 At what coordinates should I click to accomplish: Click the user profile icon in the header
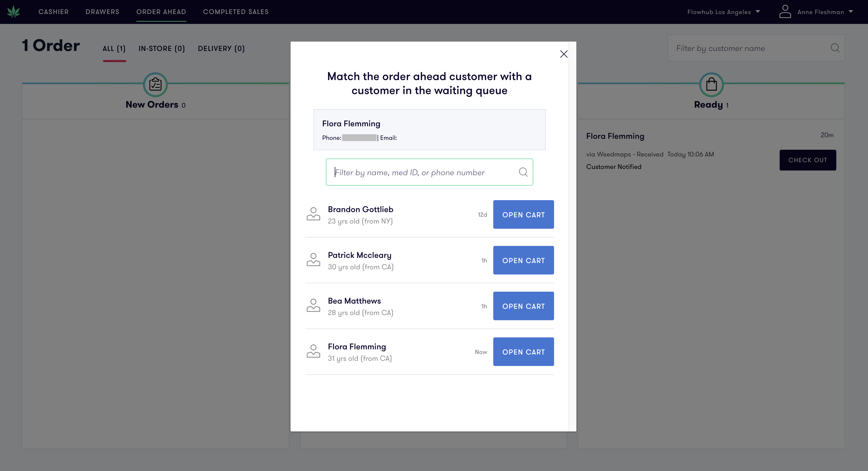coord(785,11)
